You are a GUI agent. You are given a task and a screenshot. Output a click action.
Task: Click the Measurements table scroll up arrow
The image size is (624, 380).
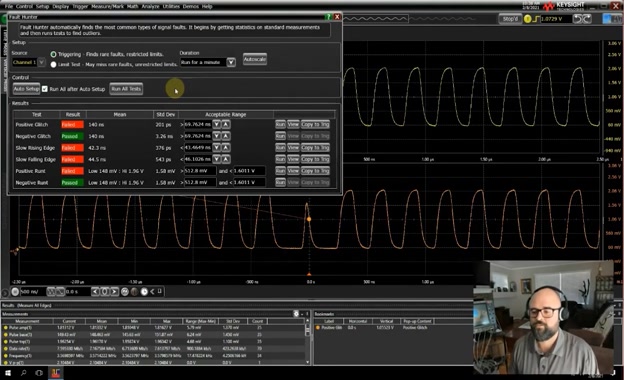point(307,321)
